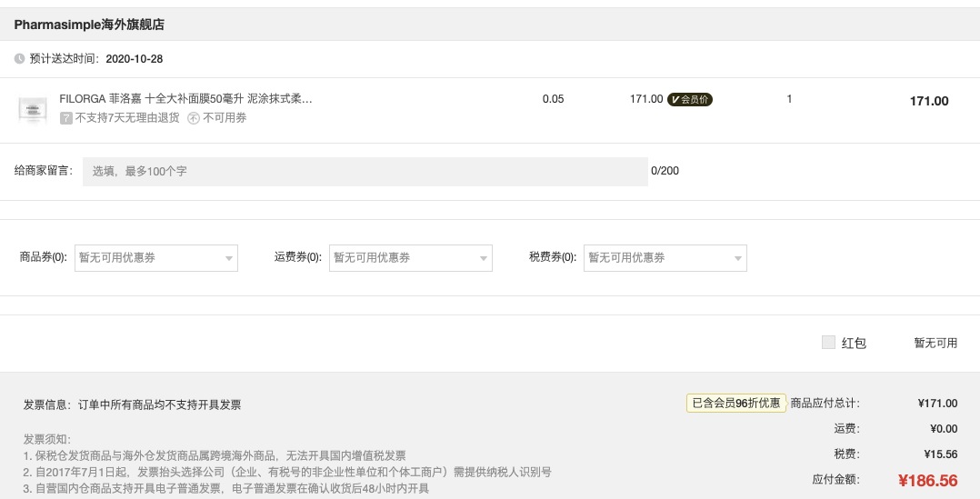This screenshot has width=980, height=499.
Task: Open the FILORGA 菲洛嘉 product title link
Action: pos(185,99)
